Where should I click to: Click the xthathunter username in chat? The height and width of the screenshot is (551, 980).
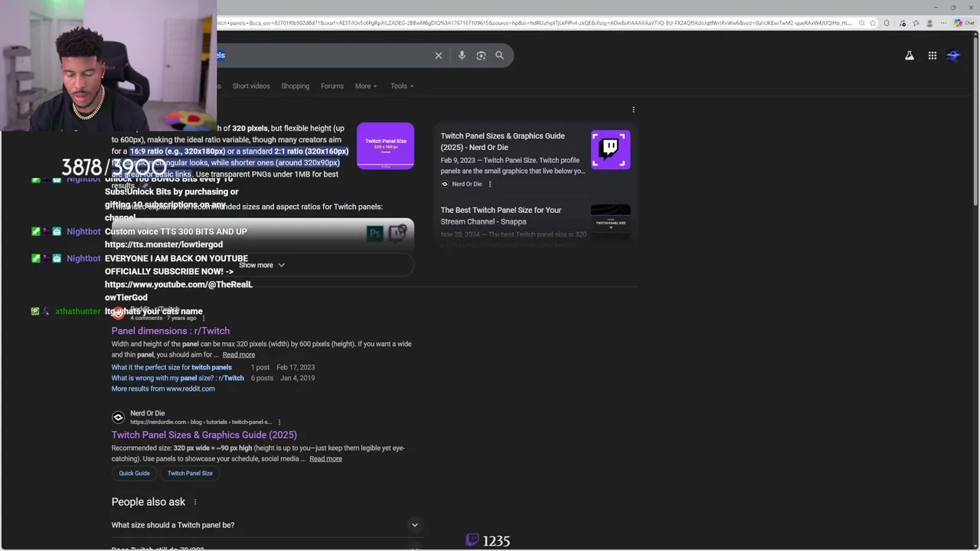[77, 311]
